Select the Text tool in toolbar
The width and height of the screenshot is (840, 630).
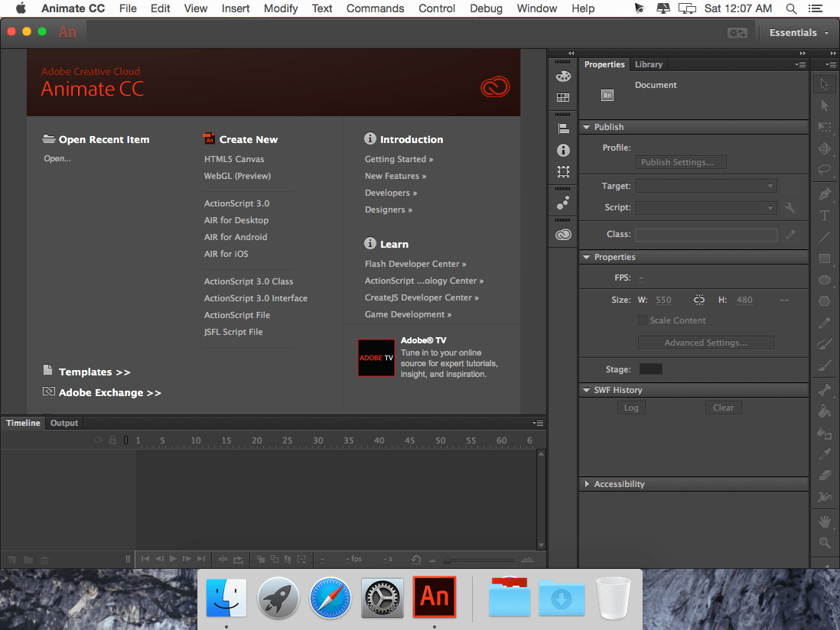825,215
